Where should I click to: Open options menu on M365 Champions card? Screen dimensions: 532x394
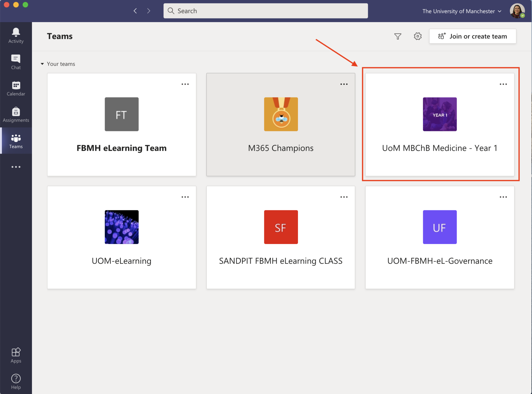click(x=344, y=84)
